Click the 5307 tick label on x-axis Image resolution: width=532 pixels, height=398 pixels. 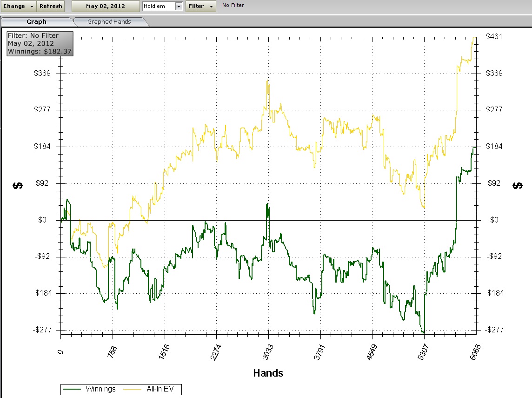[x=423, y=349]
